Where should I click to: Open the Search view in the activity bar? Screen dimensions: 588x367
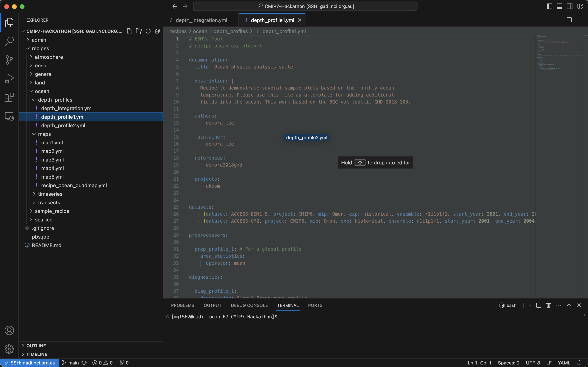(9, 41)
